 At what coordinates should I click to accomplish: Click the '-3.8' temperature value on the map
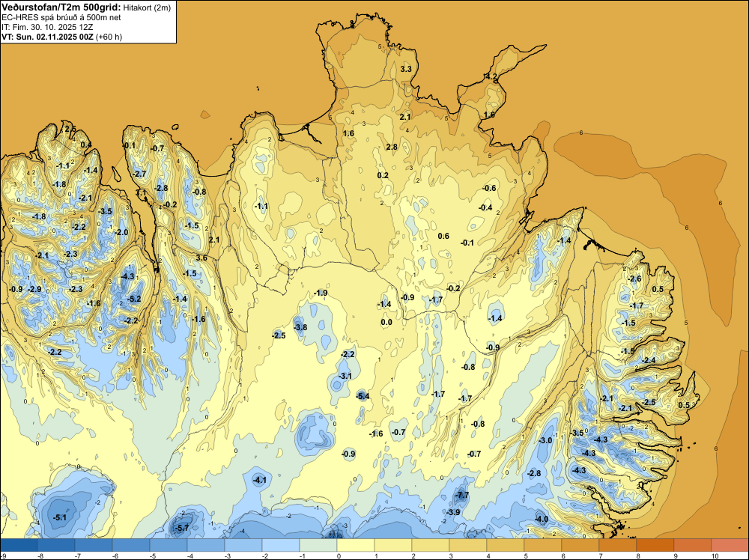(300, 327)
